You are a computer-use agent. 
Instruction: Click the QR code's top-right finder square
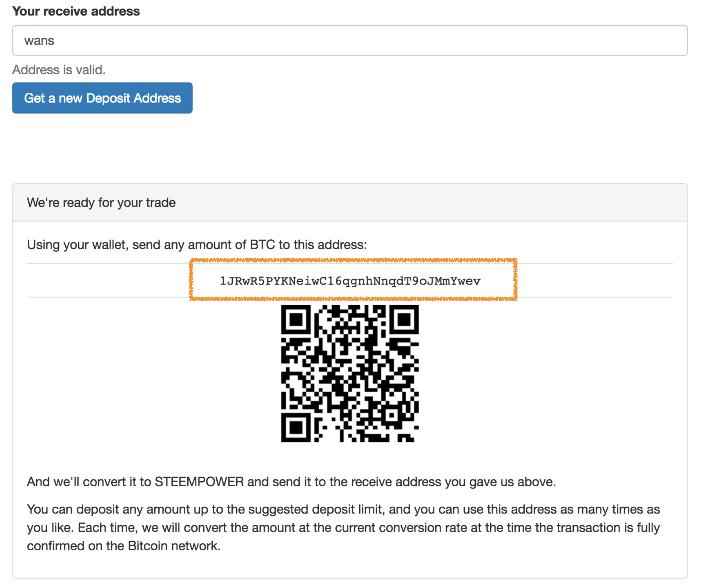point(404,320)
